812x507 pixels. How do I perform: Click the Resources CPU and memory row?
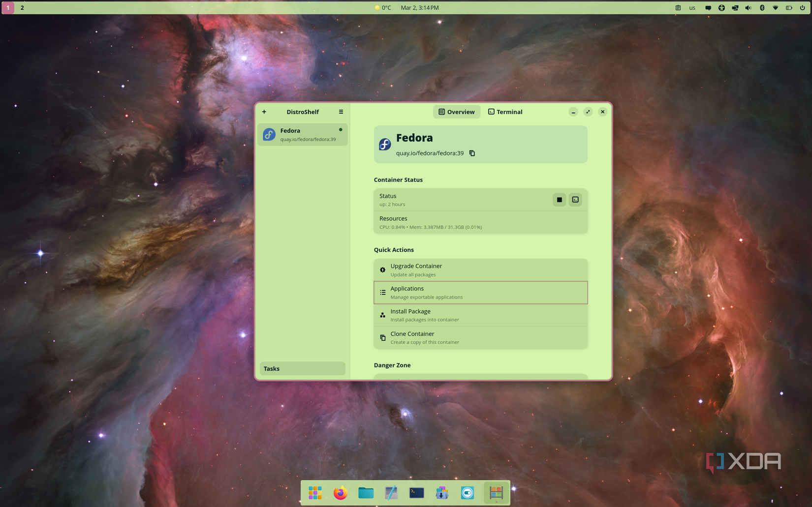481,223
